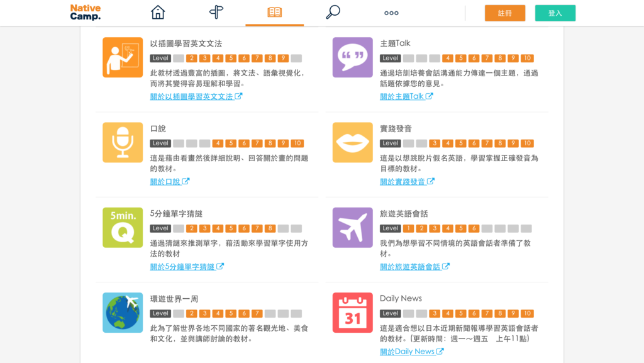Open the 環遊世界一周 globe icon
Viewport: 644px width, 363px height.
[x=123, y=313]
